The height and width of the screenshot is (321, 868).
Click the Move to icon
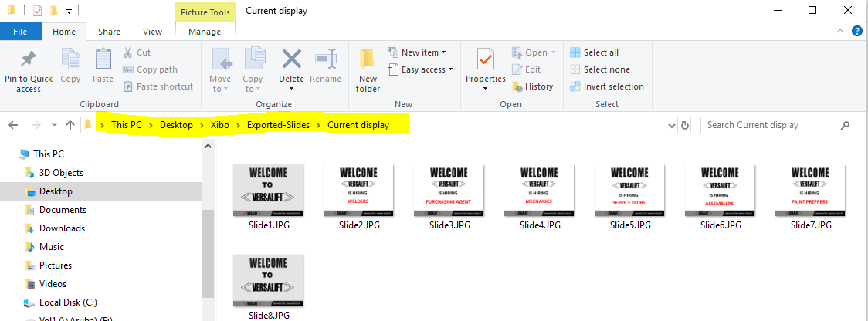[x=222, y=59]
